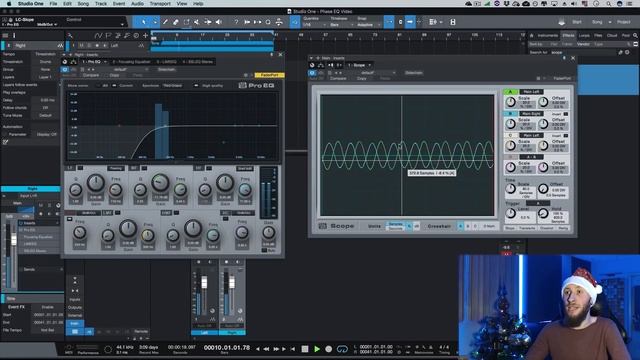Viewport: 640px width, 360px height.
Task: Click the question mark help icon
Action: (x=236, y=22)
